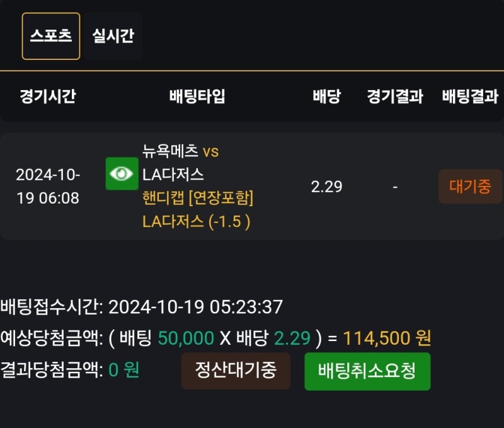Click the 50,000 bet amount value
This screenshot has width=504, height=428.
click(186, 338)
